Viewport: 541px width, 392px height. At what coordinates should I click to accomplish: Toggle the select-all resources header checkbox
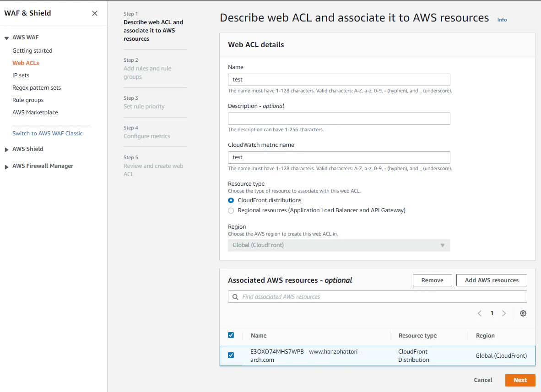click(x=231, y=335)
